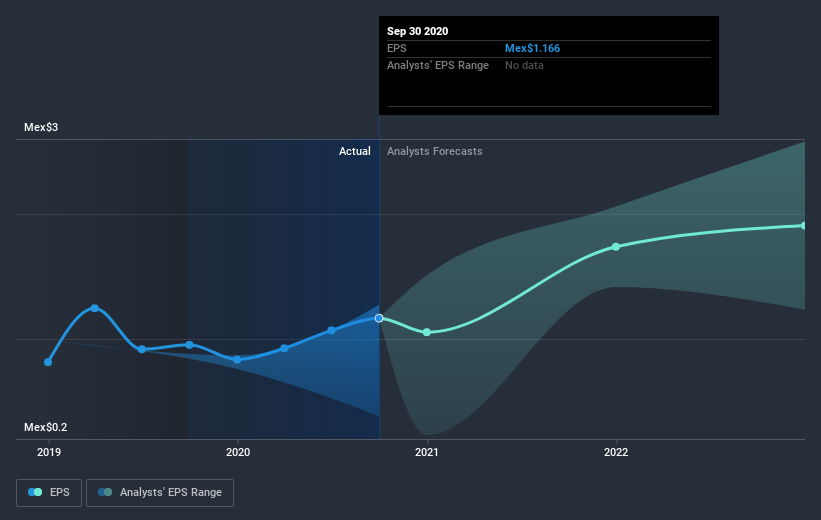Click the Mex$0.2 y-axis label

pos(46,427)
